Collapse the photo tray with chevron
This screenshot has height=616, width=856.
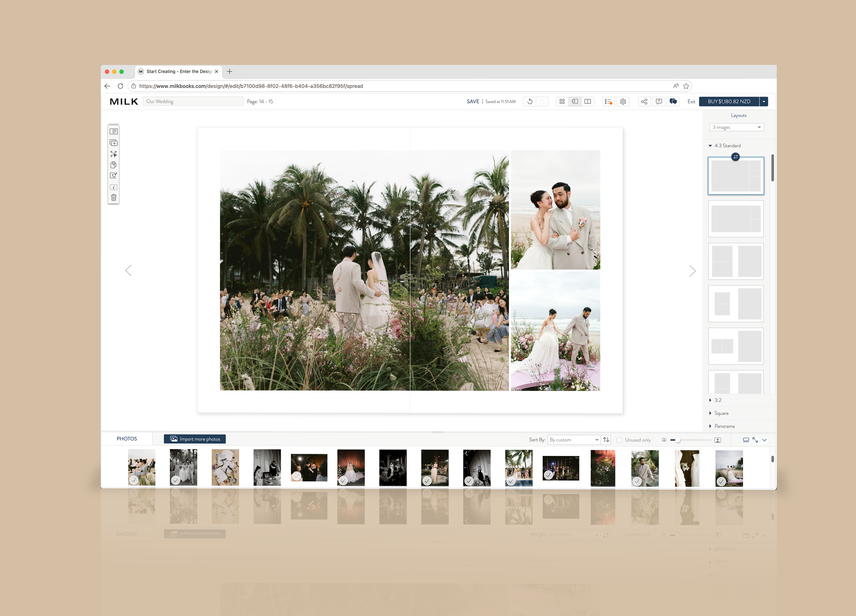click(764, 440)
